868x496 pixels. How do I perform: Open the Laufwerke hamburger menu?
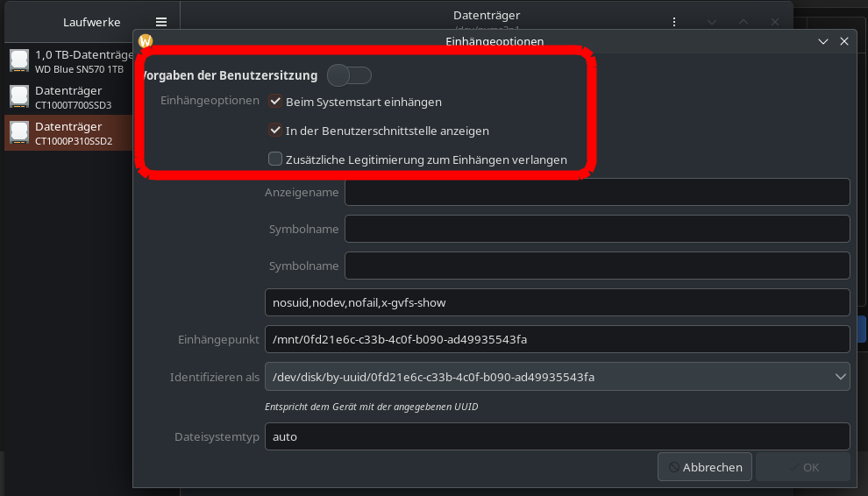tap(161, 22)
